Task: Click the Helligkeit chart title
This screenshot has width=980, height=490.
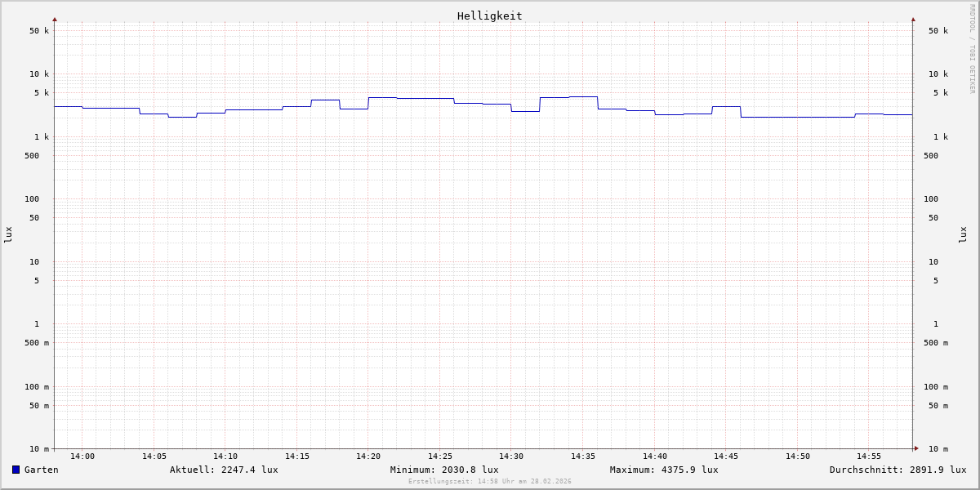Action: point(489,16)
